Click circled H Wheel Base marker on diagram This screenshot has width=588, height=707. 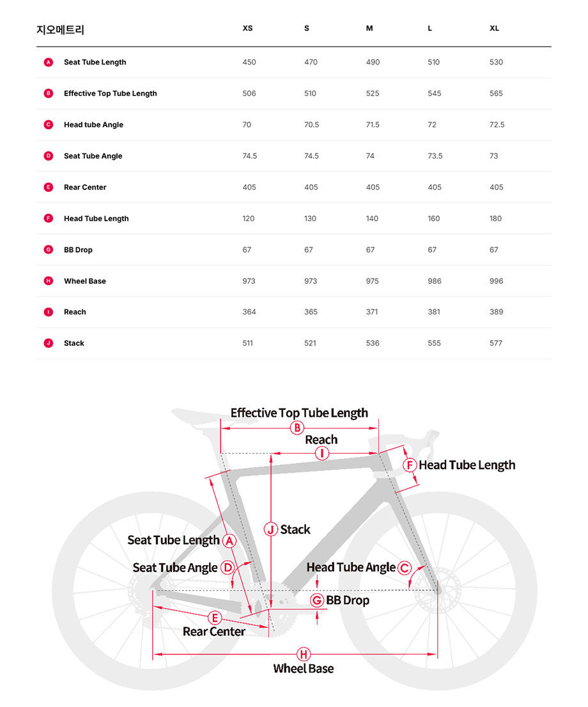click(x=304, y=654)
